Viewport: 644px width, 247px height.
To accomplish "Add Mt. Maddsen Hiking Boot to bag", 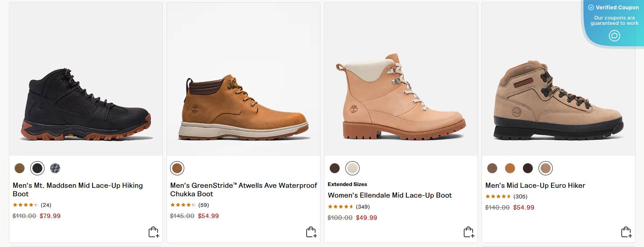I will click(x=154, y=232).
